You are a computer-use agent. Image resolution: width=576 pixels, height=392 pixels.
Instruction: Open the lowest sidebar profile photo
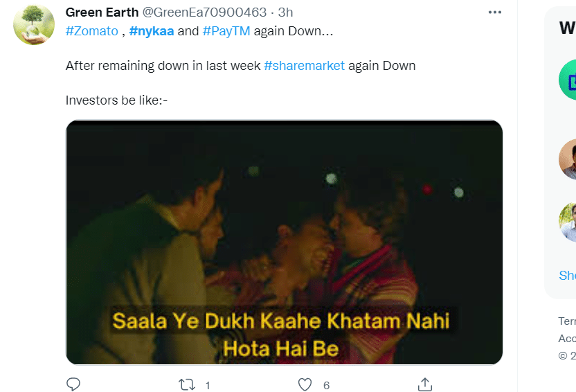[x=569, y=222]
